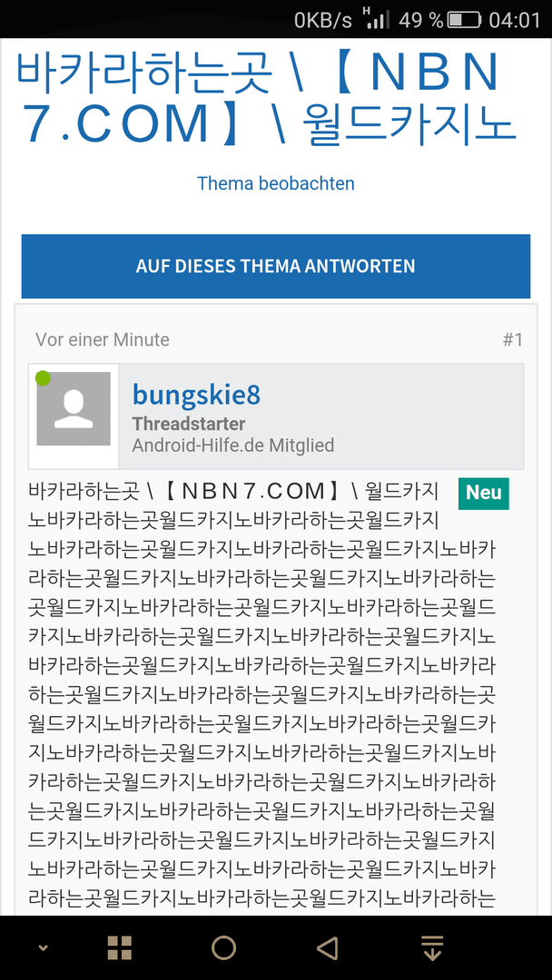
Task: Click the thread title heading with NBN7.COM
Action: [x=266, y=99]
